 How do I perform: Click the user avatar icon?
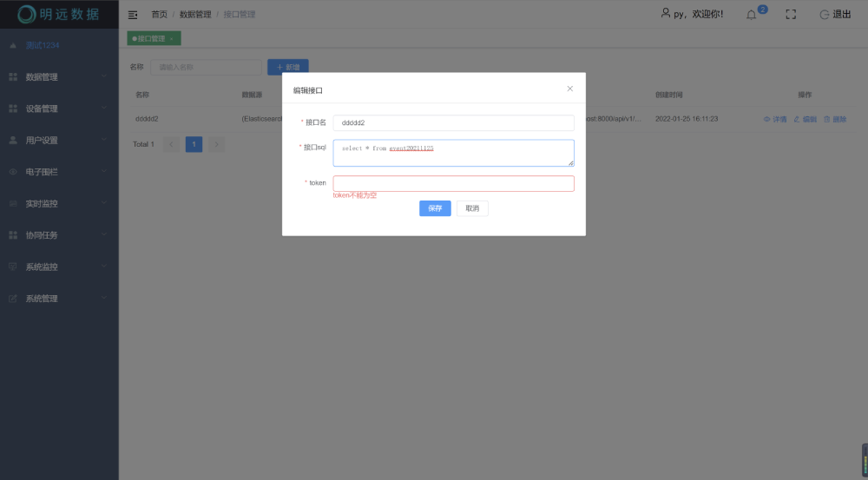tap(666, 14)
